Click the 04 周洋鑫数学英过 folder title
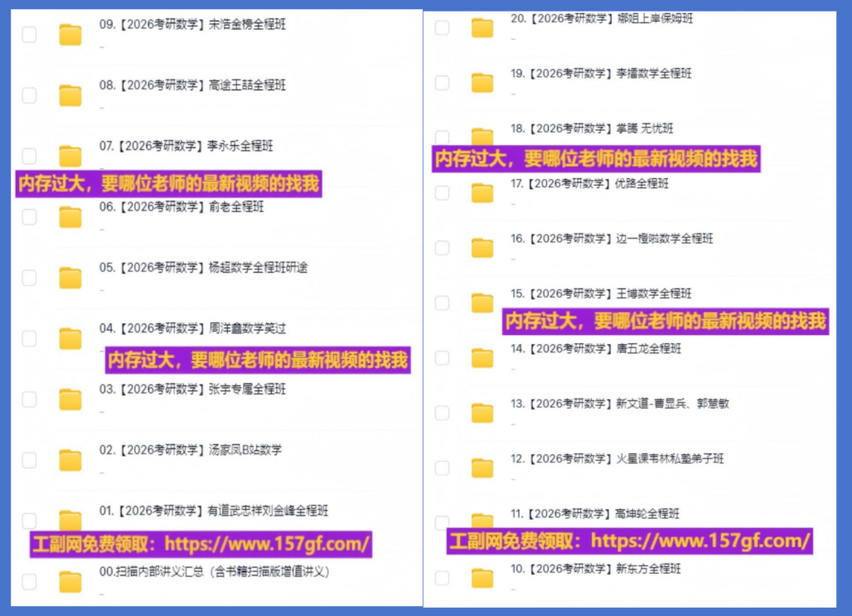Viewport: 852px width, 616px height. (192, 328)
